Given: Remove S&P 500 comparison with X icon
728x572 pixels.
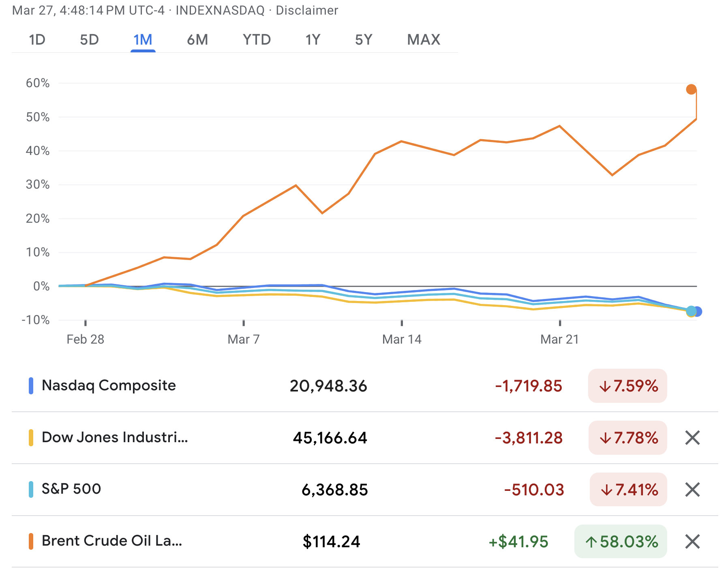Looking at the screenshot, I should (692, 490).
